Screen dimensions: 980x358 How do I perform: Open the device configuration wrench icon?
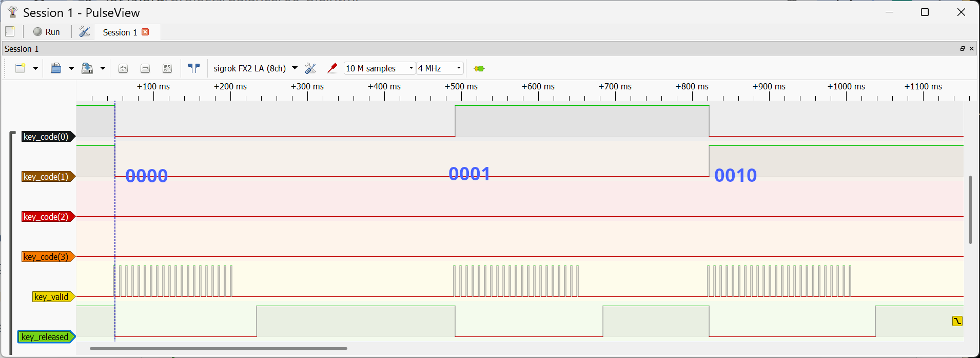coord(310,68)
